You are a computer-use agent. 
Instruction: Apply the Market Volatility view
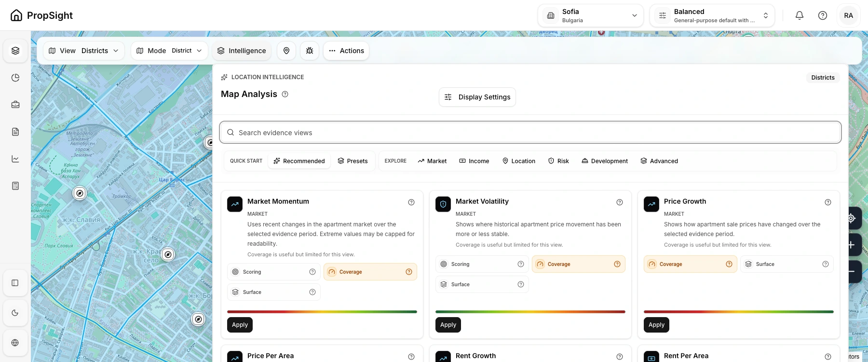click(448, 325)
